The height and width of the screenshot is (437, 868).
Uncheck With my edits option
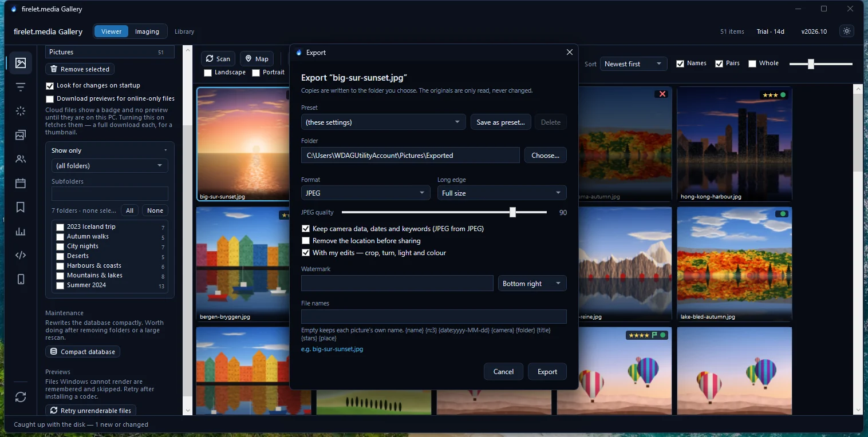[306, 253]
